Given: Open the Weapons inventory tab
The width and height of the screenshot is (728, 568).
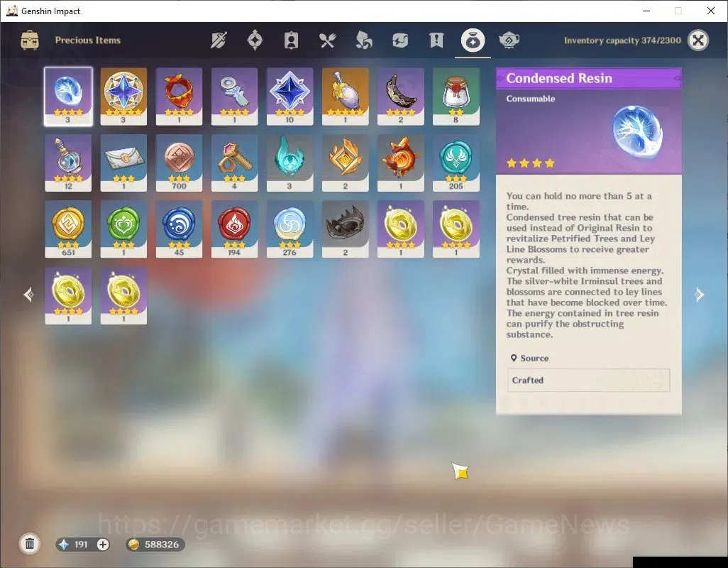Looking at the screenshot, I should tap(219, 40).
